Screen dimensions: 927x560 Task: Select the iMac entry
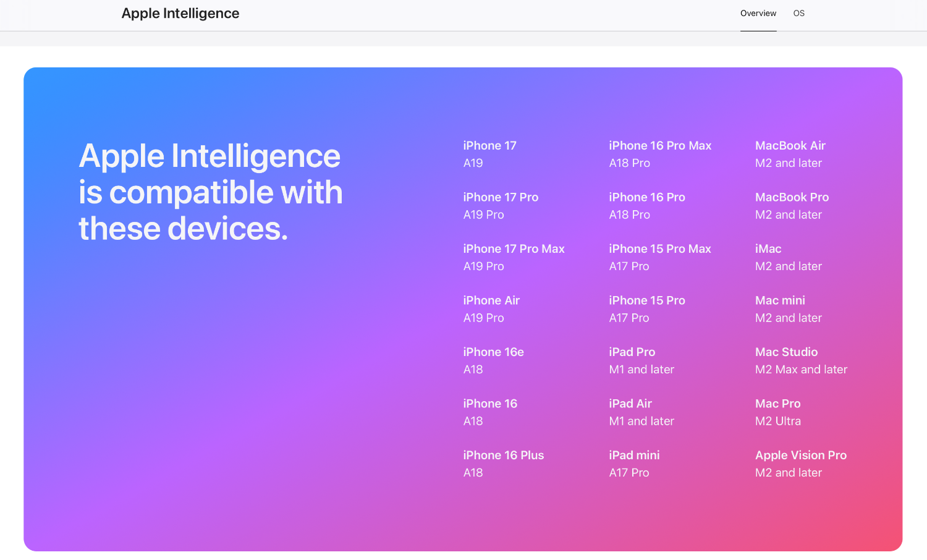[x=768, y=249]
